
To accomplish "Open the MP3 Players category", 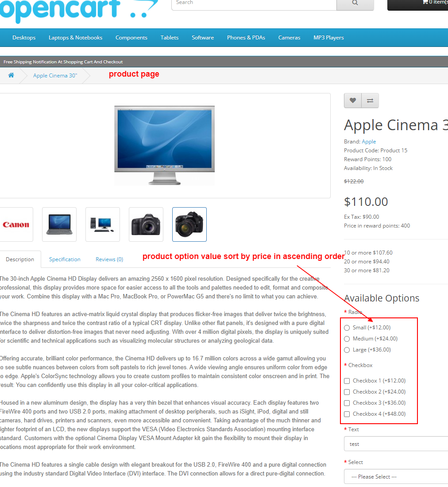I will point(328,38).
